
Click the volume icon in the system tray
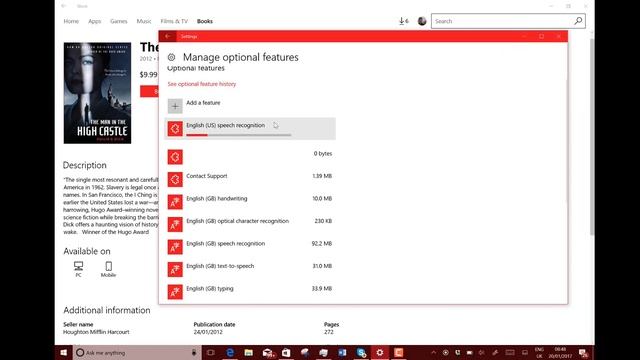coord(482,353)
